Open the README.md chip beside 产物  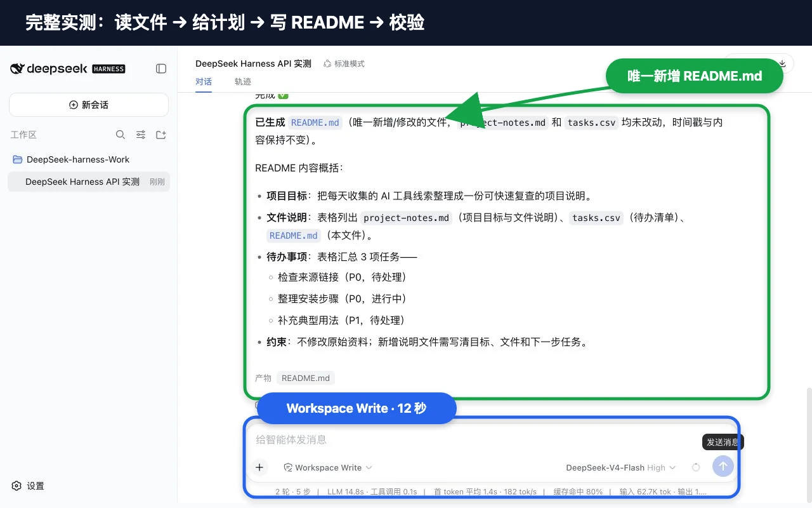(306, 378)
